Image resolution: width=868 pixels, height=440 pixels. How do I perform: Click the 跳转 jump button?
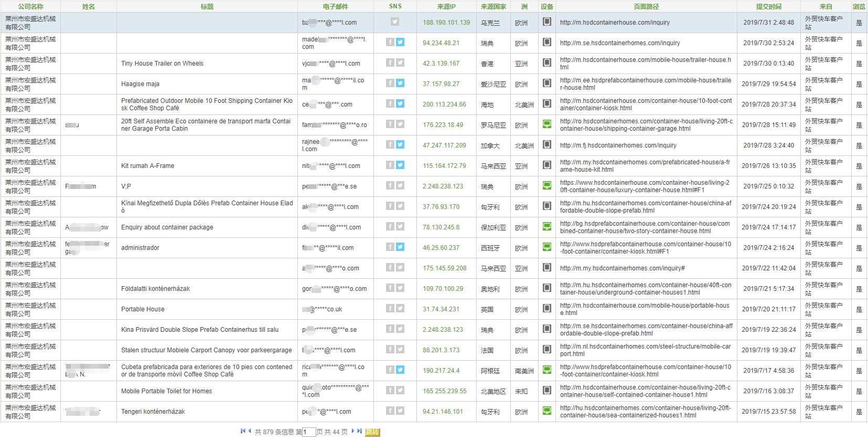point(372,432)
